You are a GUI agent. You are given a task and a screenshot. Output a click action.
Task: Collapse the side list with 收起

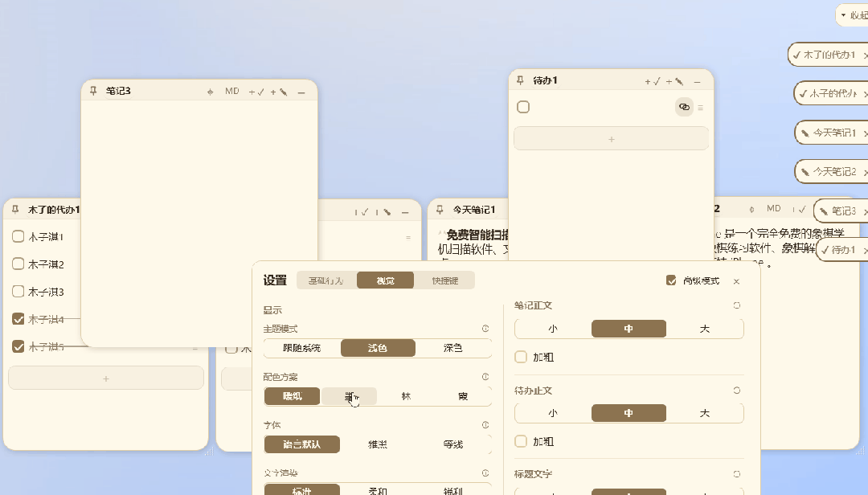(853, 15)
